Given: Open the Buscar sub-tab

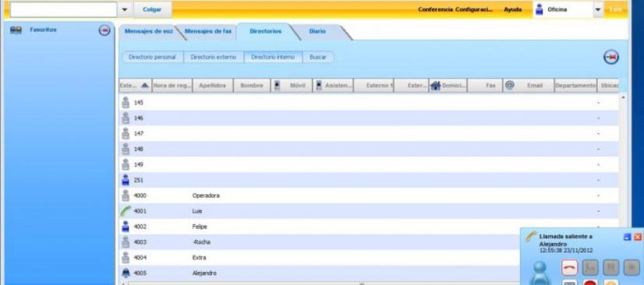Looking at the screenshot, I should point(318,58).
